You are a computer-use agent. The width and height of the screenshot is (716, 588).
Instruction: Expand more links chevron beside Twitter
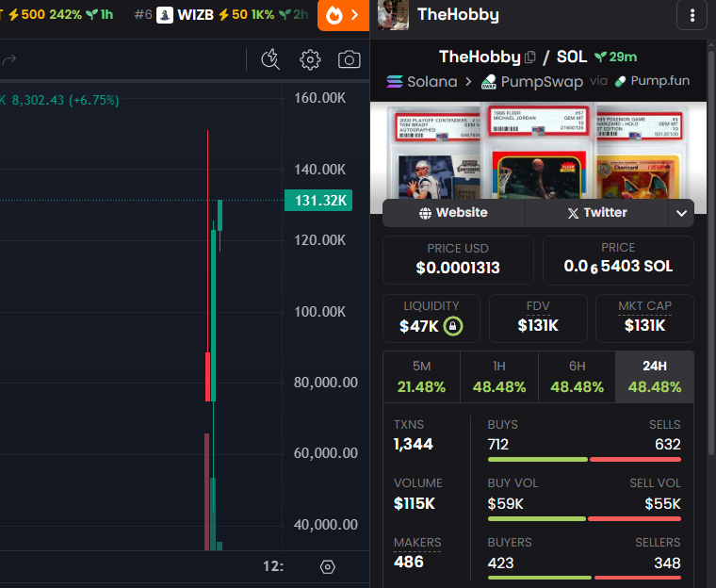681,213
